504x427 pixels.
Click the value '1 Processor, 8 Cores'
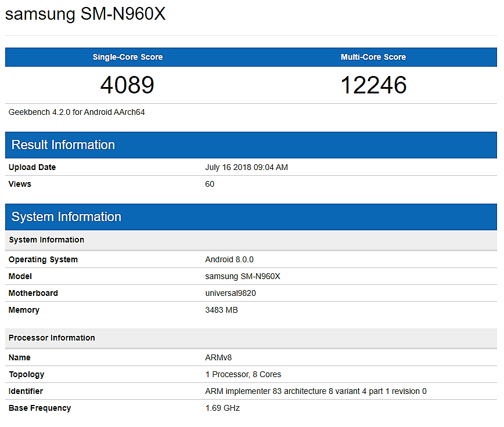243,374
